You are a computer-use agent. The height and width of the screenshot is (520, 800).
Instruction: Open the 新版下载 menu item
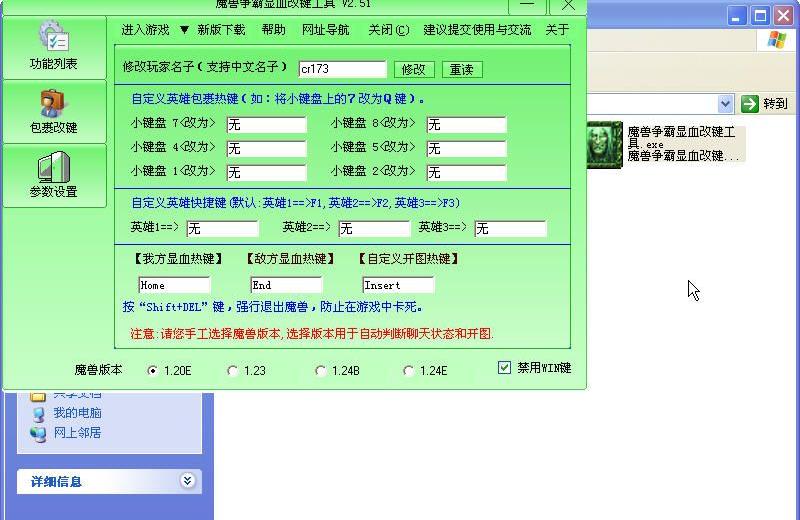[x=221, y=30]
